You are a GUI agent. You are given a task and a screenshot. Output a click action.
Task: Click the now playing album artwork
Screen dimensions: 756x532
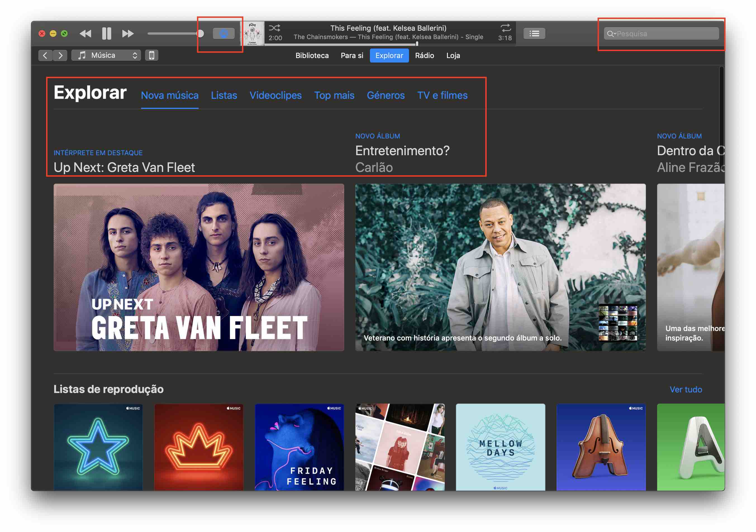tap(253, 33)
